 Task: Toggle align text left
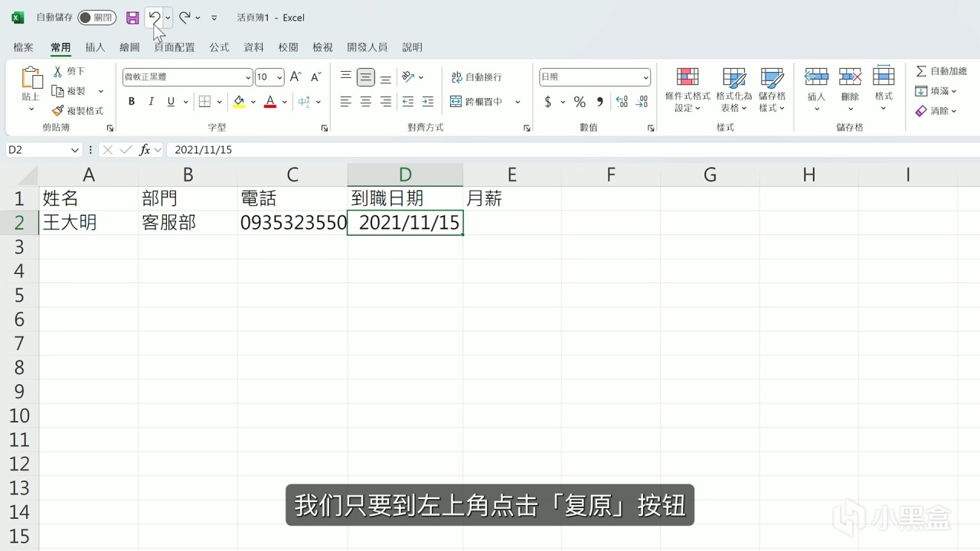click(x=346, y=102)
